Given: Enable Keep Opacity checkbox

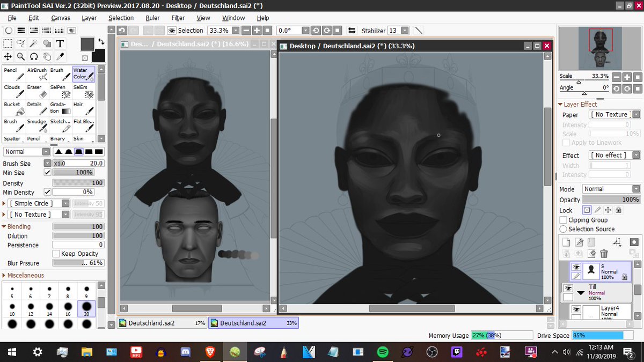Looking at the screenshot, I should coord(56,254).
